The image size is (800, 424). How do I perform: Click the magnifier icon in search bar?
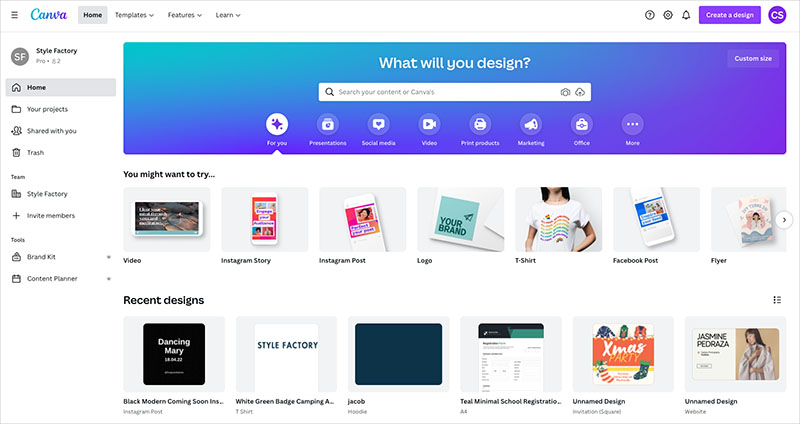[330, 92]
